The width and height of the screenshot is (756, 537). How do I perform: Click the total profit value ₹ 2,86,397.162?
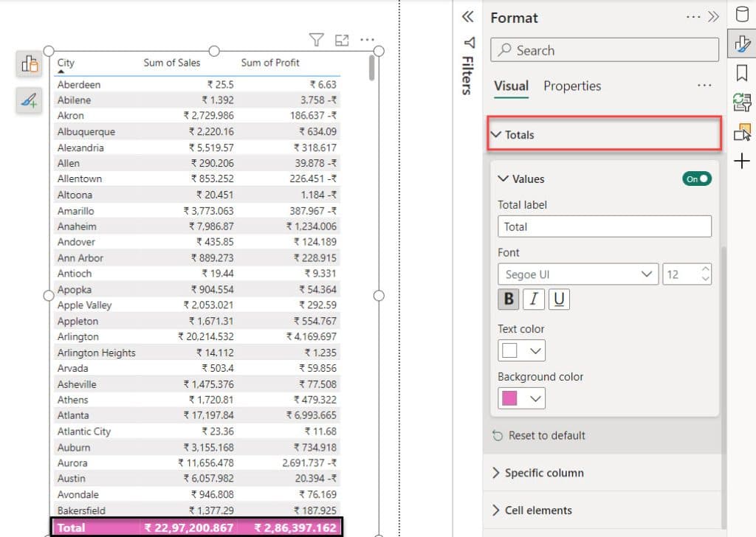point(295,528)
